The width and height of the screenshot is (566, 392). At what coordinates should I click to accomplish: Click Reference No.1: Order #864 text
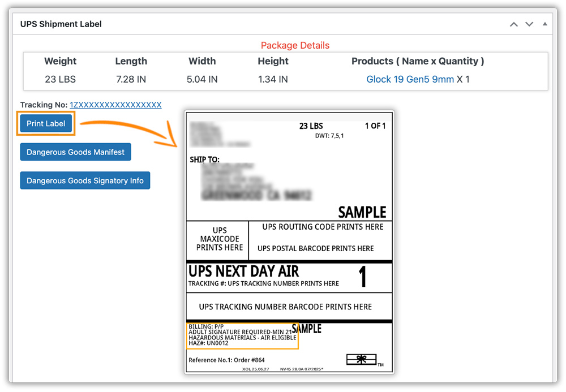[x=226, y=360]
